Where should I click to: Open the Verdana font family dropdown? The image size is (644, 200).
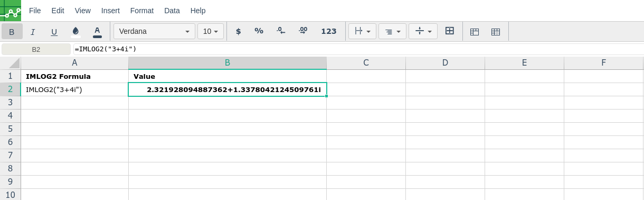[154, 31]
